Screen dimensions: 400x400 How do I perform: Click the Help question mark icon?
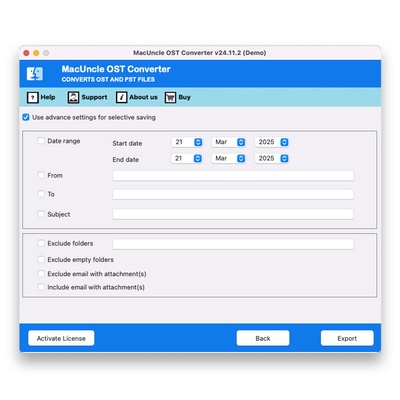[32, 97]
